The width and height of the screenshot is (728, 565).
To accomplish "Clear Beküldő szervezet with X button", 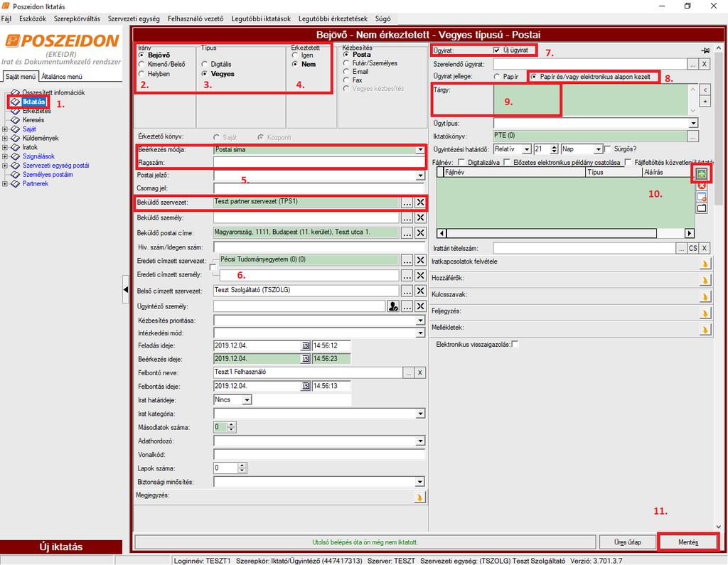I will (420, 203).
